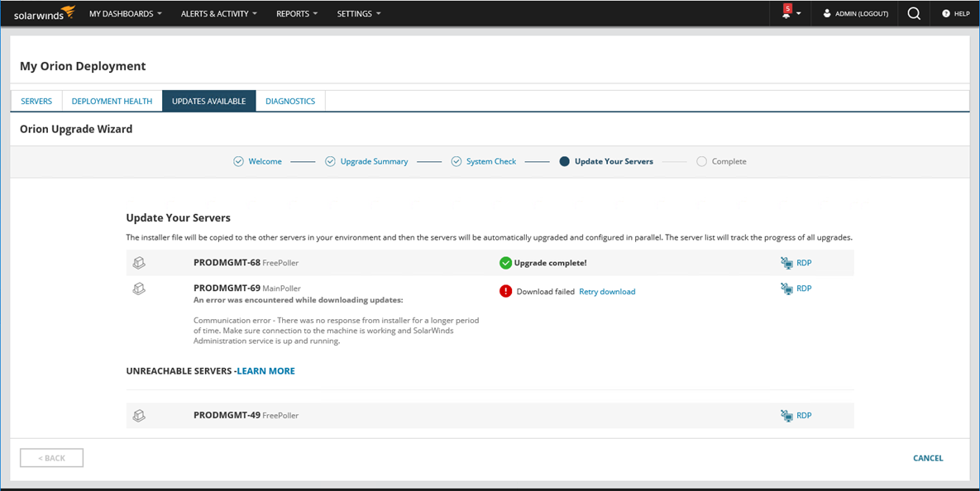
Task: Click the Update Your Servers step dot
Action: (x=564, y=161)
